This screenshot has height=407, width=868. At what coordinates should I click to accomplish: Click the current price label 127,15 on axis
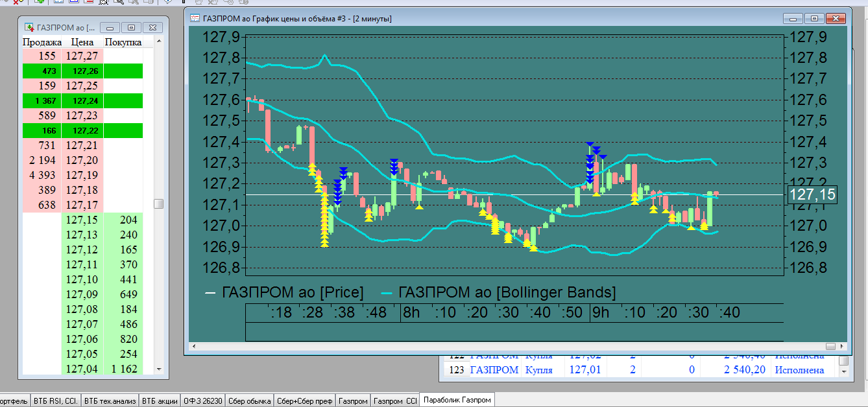[812, 194]
